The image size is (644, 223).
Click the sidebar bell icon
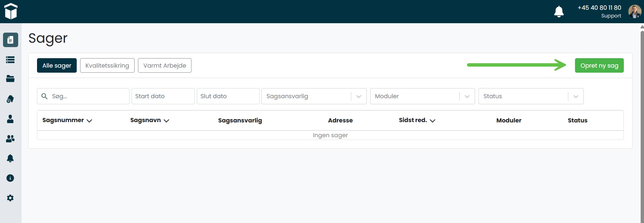[10, 158]
